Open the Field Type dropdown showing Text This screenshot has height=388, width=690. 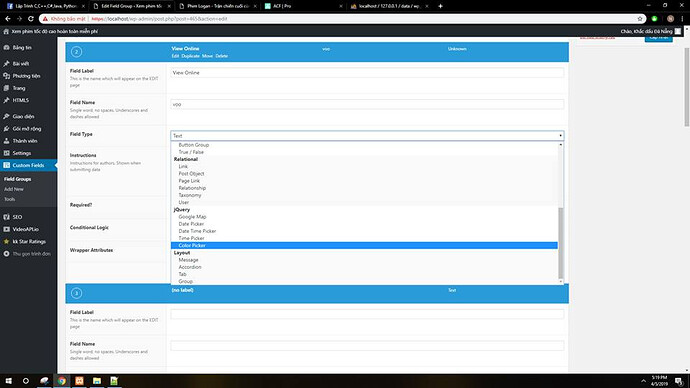click(x=367, y=136)
